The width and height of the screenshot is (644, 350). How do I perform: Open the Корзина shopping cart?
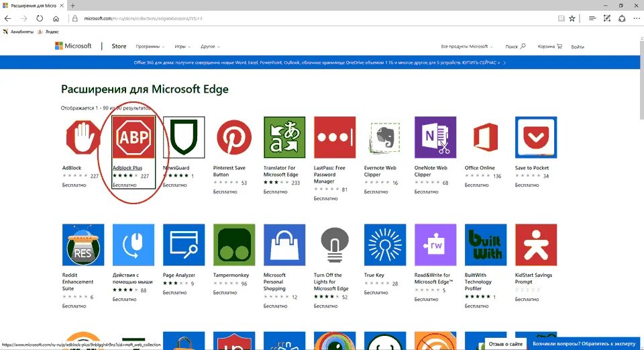click(x=550, y=46)
